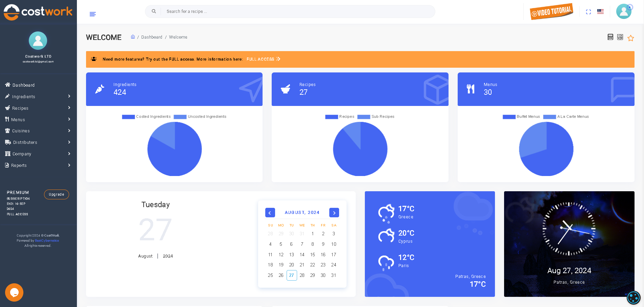Open the calculator icon in header
The image size is (644, 307).
610,37
